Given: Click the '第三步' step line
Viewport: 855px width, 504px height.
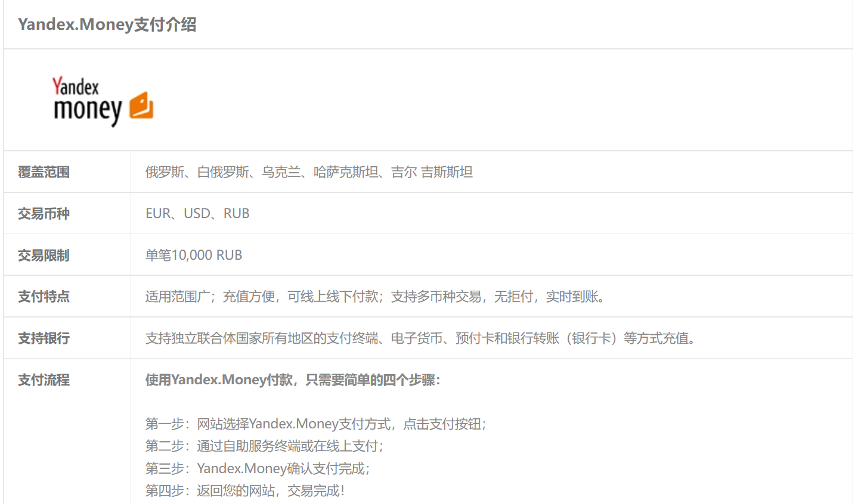Looking at the screenshot, I should coord(258,468).
